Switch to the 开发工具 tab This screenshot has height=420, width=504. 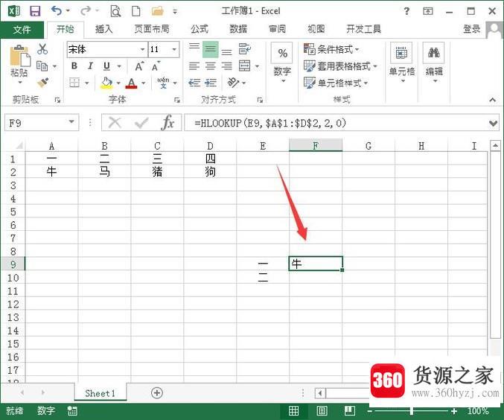(x=363, y=29)
